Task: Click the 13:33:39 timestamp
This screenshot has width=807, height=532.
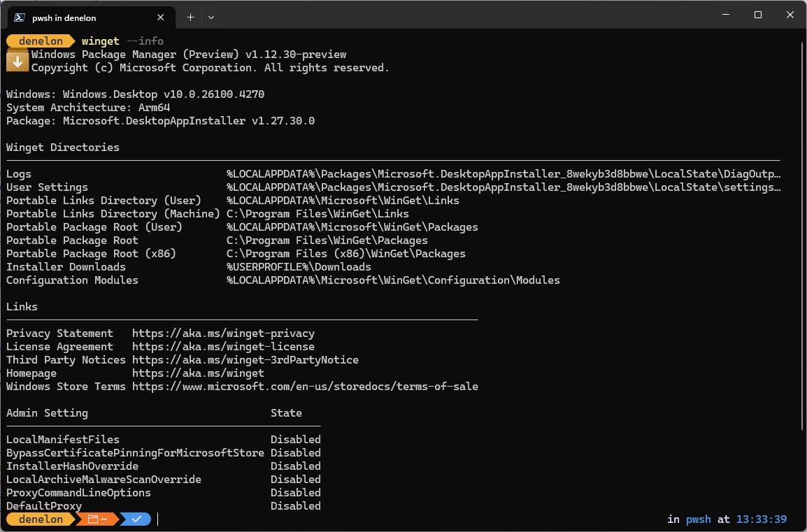Action: (x=762, y=519)
